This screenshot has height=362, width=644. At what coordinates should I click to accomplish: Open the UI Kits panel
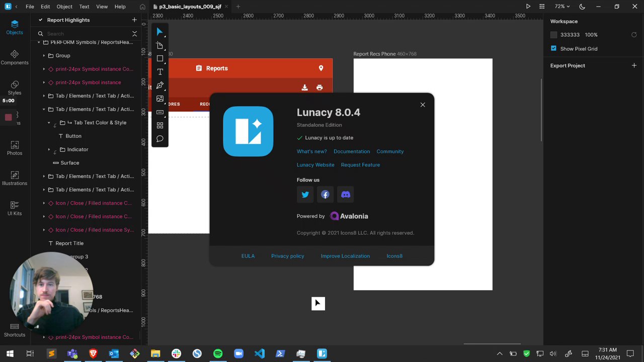pos(15,208)
